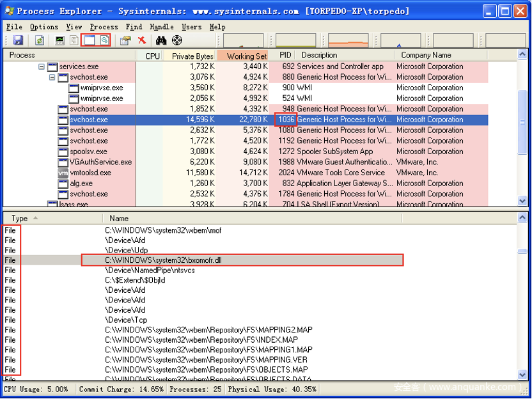Viewport: 532px width, 399px height.
Task: Toggle the process tree view icon
Action: tap(74, 40)
